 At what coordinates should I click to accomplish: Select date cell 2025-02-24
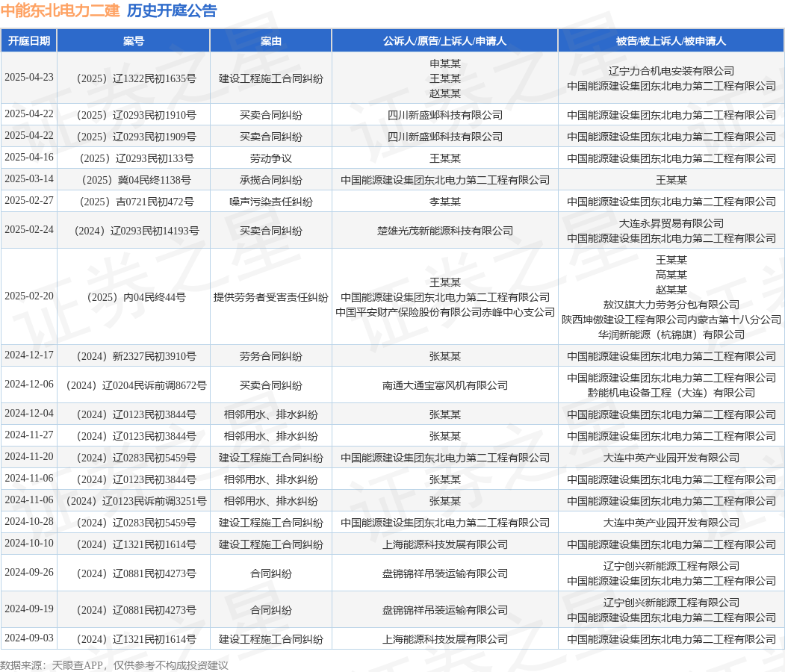(x=29, y=229)
